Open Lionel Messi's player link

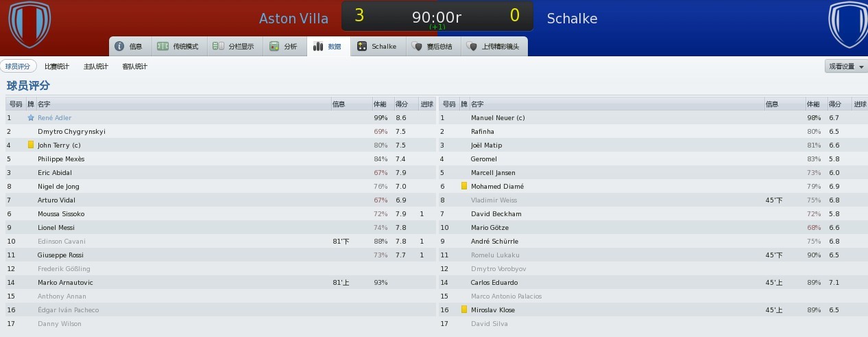pos(57,227)
